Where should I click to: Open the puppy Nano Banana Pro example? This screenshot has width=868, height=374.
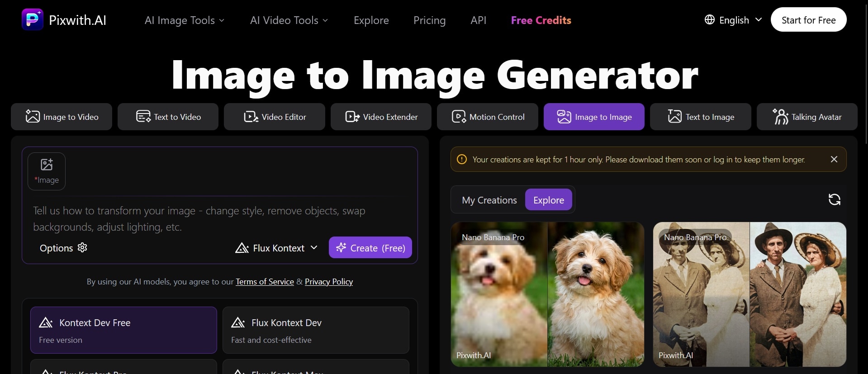click(x=547, y=294)
